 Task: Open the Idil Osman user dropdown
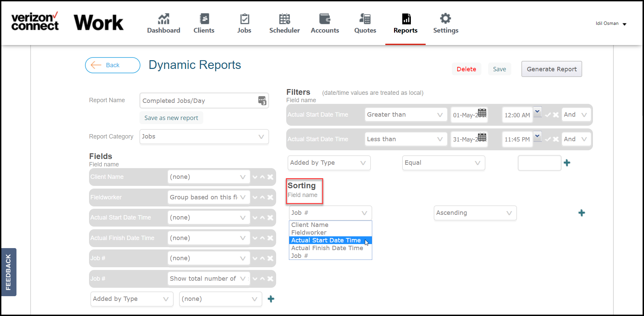(x=611, y=24)
